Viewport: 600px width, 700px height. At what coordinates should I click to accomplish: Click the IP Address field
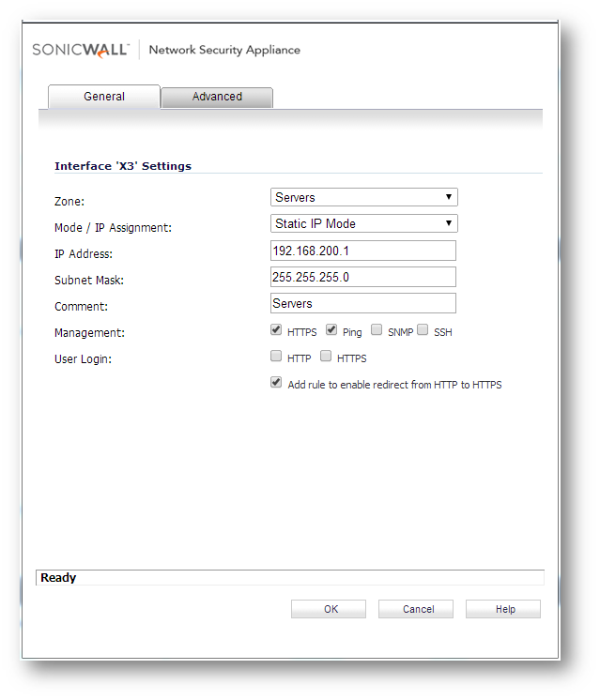[362, 251]
